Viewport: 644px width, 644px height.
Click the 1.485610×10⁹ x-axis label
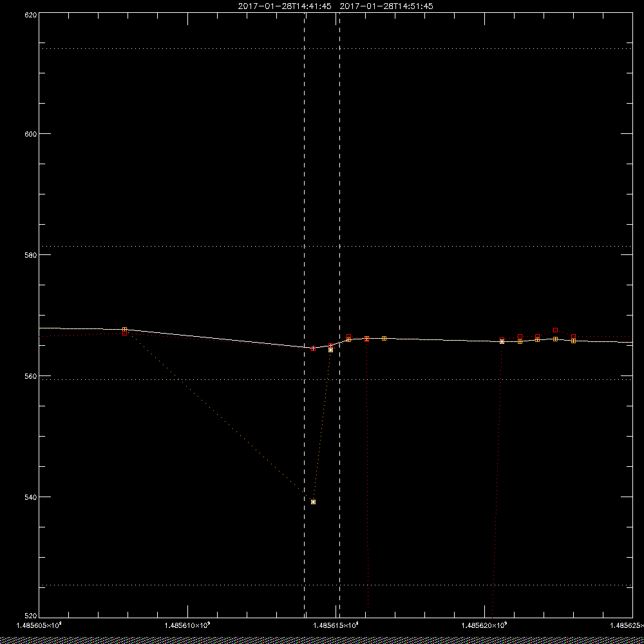[x=187, y=625]
